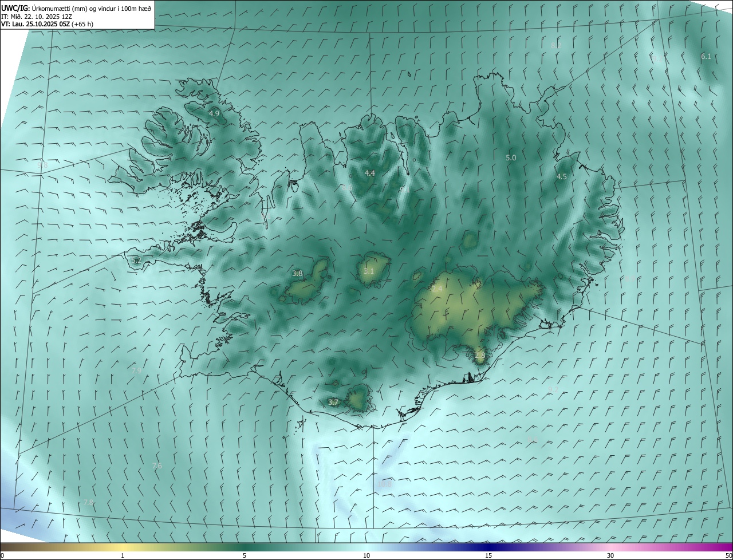This screenshot has width=733, height=560.
Task: Click the map title 'Úrkomumætti (mm) og vindur í 100m hæð'
Action: pyautogui.click(x=92, y=7)
